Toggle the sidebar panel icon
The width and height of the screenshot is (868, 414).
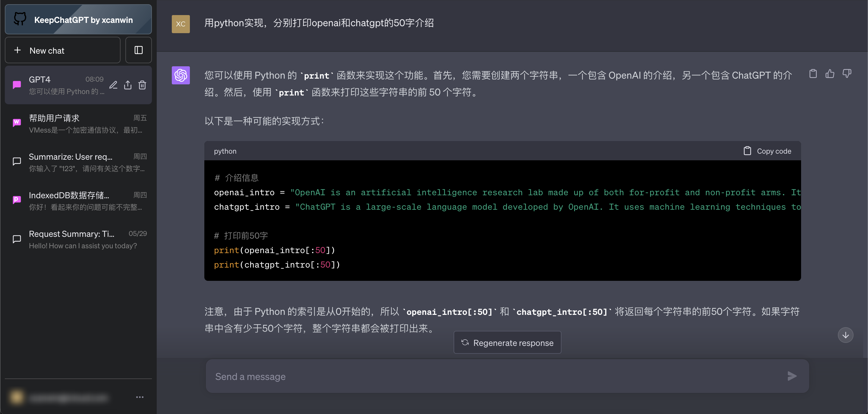point(139,50)
